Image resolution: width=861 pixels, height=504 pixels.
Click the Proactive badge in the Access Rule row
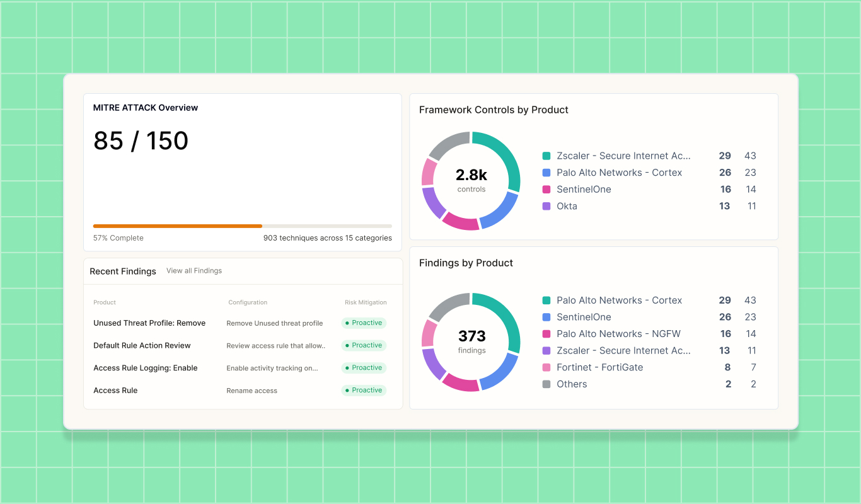(x=364, y=391)
